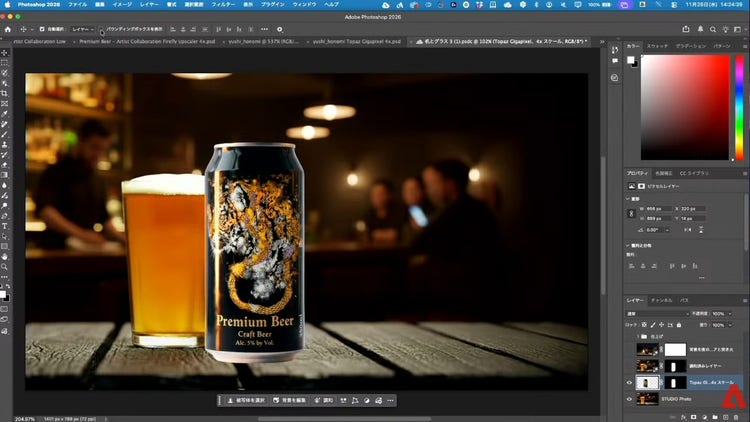Click the Home icon in options bar
Screen dimensions: 750x422
pyautogui.click(x=7, y=29)
